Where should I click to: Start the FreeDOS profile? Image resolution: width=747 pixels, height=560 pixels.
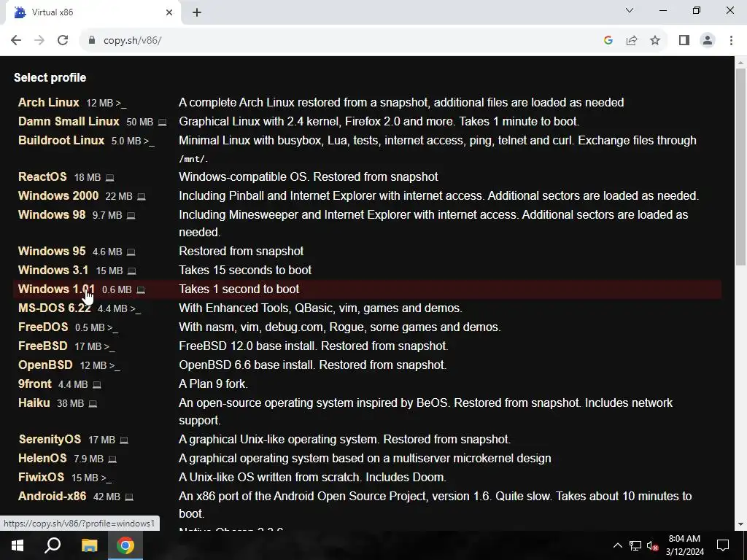[43, 327]
